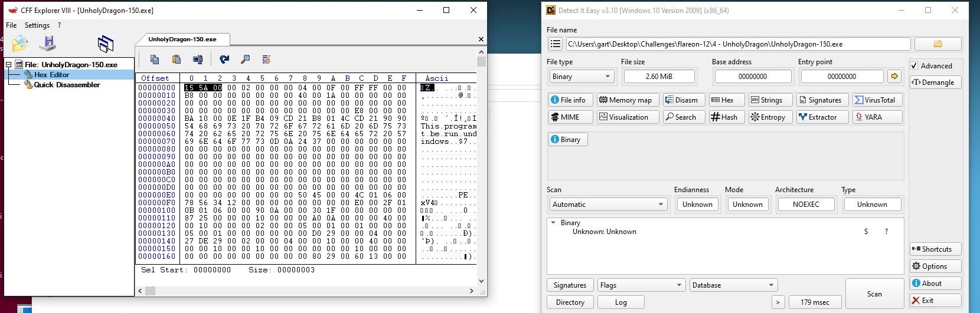Viewport: 980px width, 313px height.
Task: Open the Search tool in Detect It Easy
Action: 684,117
